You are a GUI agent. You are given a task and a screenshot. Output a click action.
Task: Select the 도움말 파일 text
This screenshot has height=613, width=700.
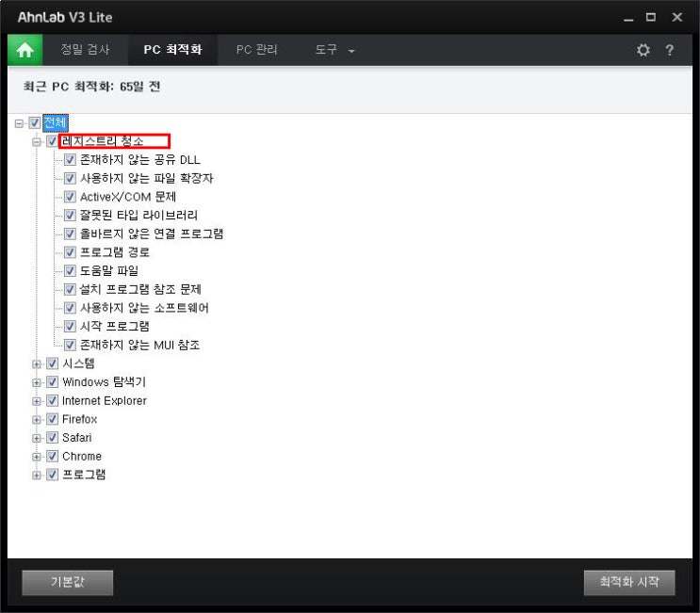pyautogui.click(x=109, y=271)
